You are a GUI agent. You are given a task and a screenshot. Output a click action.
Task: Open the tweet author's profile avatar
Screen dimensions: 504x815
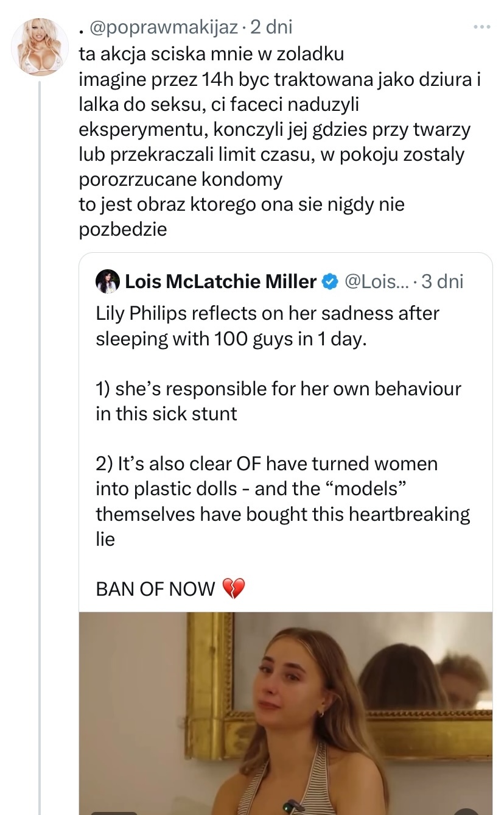(40, 48)
